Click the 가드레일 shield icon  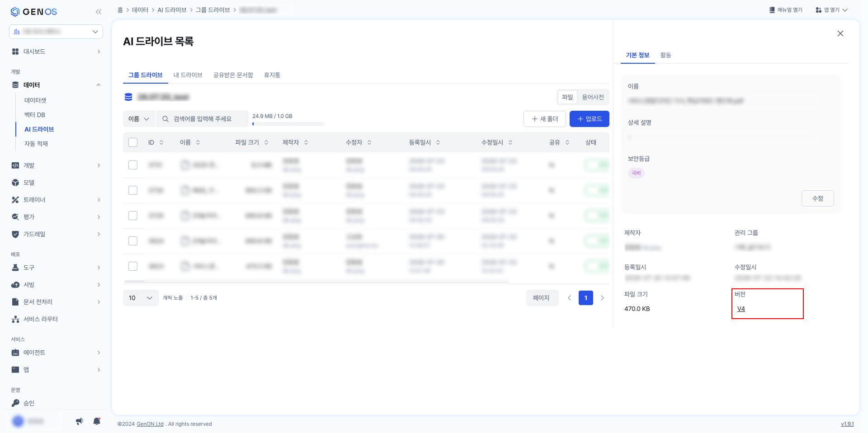(x=15, y=234)
